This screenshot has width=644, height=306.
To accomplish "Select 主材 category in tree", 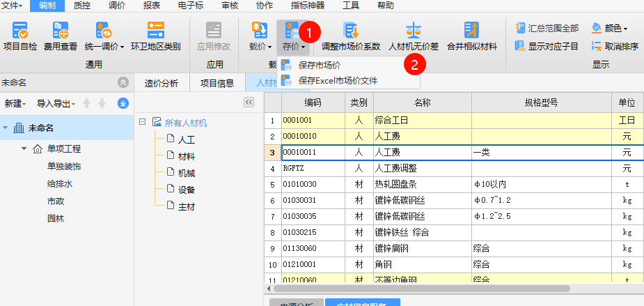I will (x=187, y=206).
